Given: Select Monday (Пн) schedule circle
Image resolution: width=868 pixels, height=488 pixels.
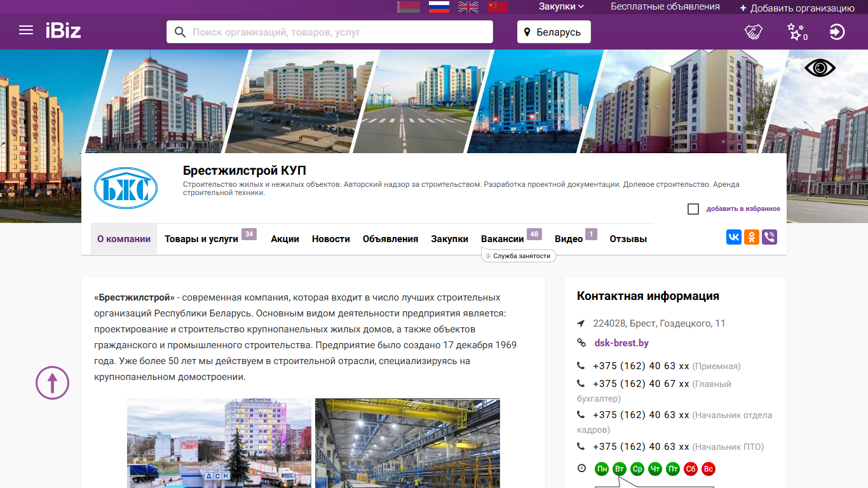Looking at the screenshot, I should click(x=602, y=470).
